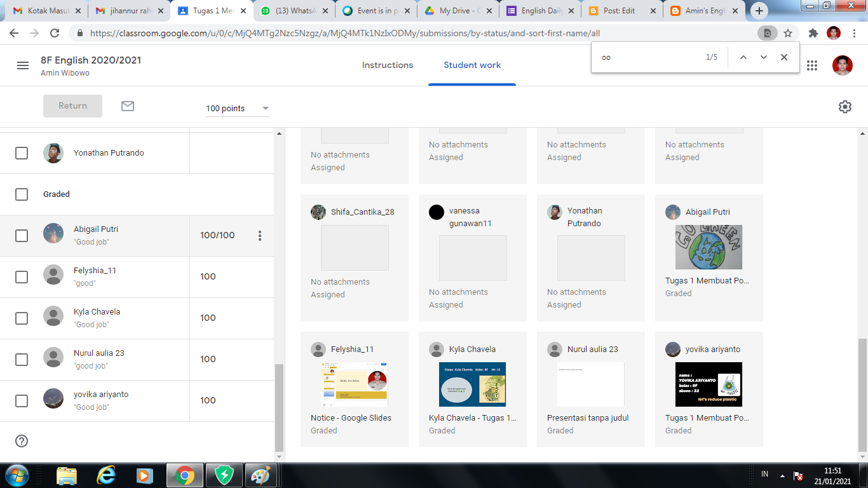868x488 pixels.
Task: Open Chrome's three-dot menu
Action: click(x=855, y=33)
